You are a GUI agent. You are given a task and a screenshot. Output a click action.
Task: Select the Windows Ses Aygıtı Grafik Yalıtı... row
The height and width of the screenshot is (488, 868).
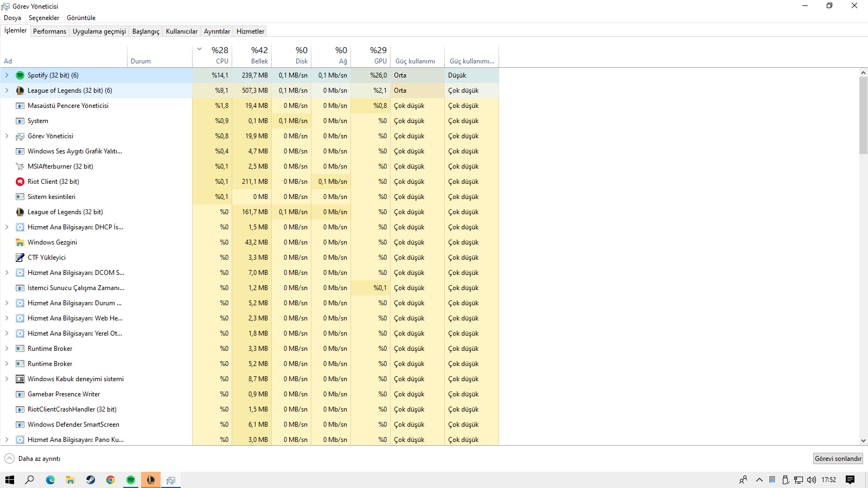click(x=250, y=151)
